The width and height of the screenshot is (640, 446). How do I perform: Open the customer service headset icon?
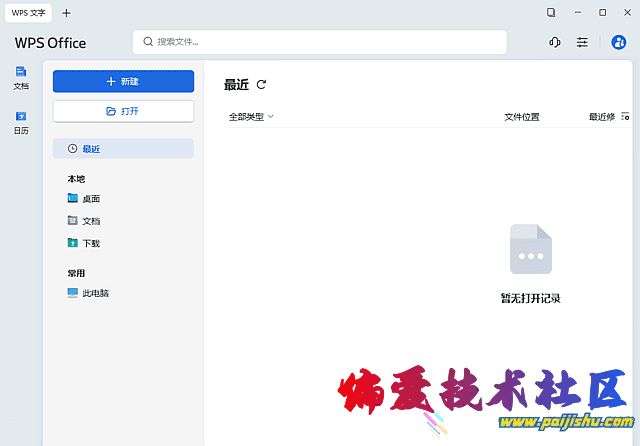pos(554,42)
